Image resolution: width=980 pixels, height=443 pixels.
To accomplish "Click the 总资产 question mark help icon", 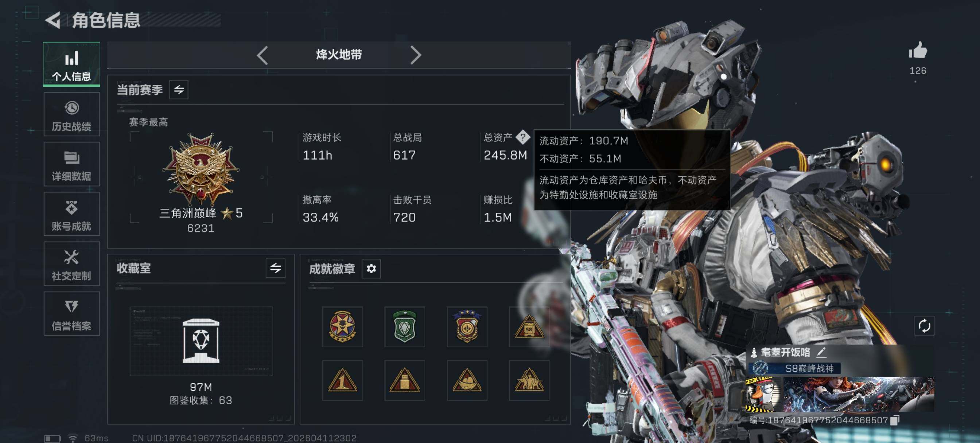I will 523,137.
